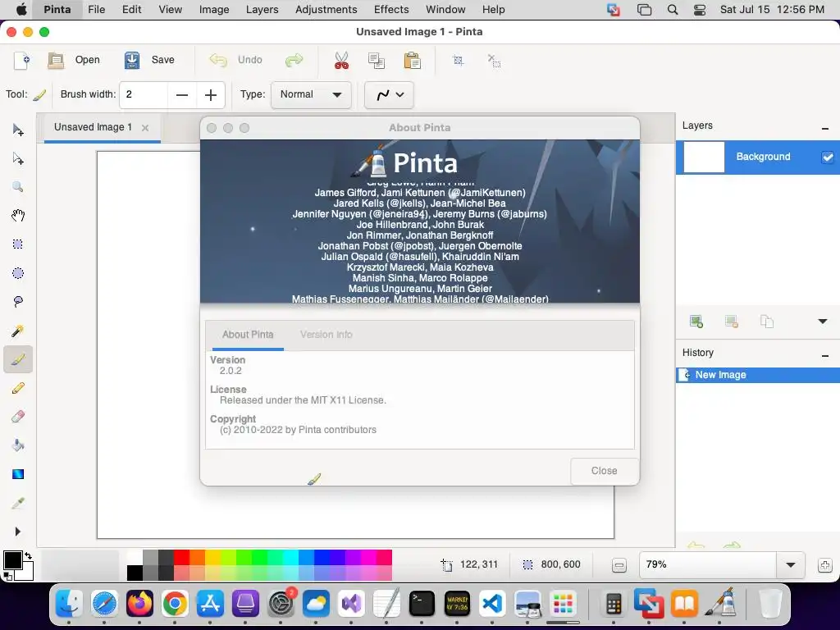Pick blue swatch in color palette
Screen dimensions: 840x630
coord(322,557)
